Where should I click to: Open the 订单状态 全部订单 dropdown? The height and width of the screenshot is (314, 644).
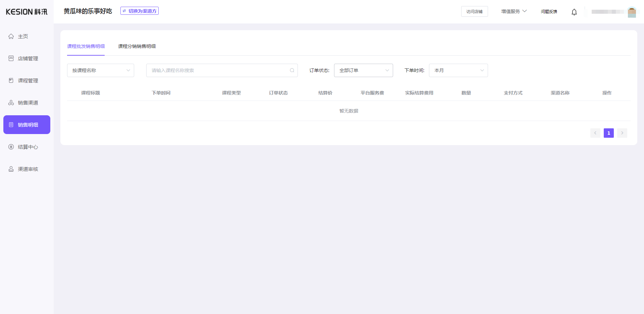[363, 70]
